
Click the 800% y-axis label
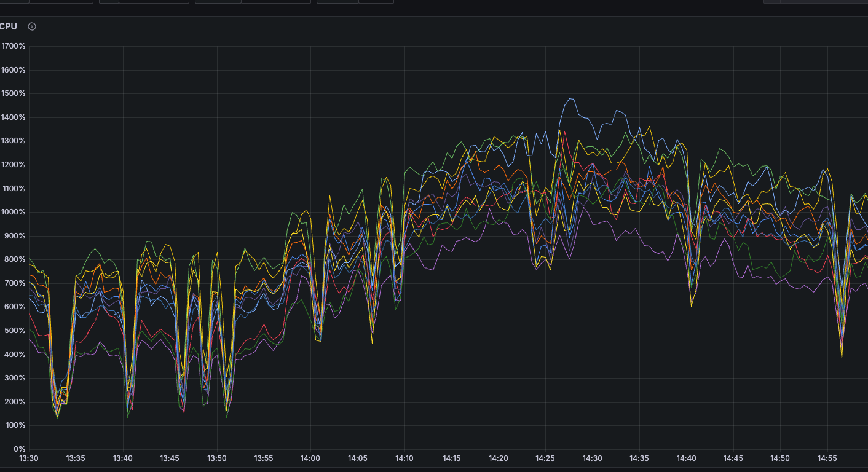(15, 259)
